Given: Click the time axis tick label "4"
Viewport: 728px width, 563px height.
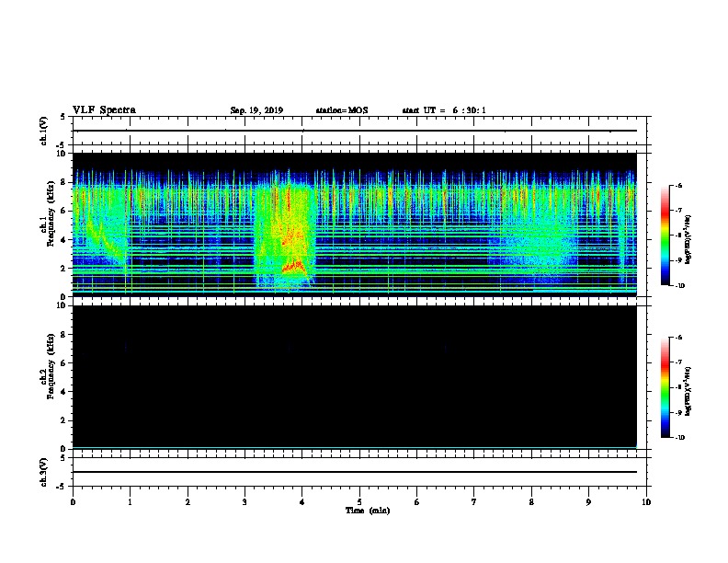Looking at the screenshot, I should pos(301,502).
